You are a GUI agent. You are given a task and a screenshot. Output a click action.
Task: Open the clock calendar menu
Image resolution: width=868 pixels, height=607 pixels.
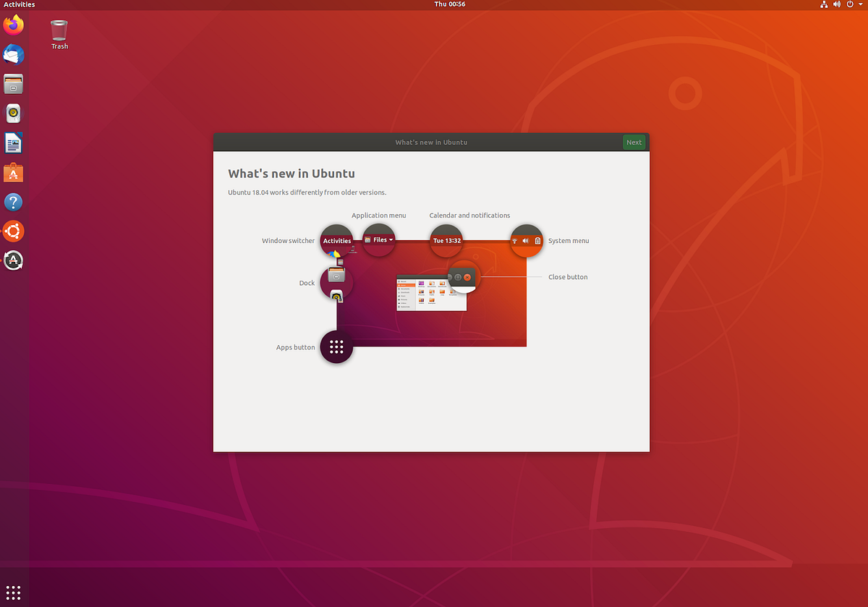[x=449, y=4]
